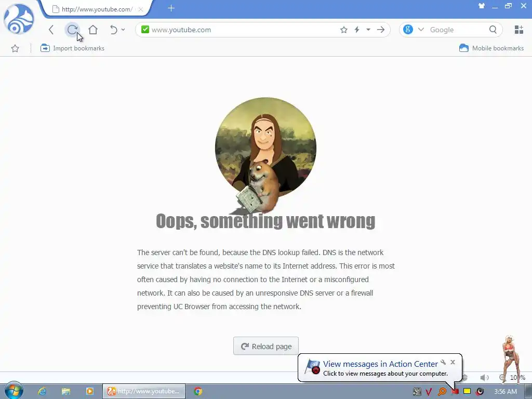Click the Google search engine icon
Image resolution: width=532 pixels, height=399 pixels.
point(408,30)
